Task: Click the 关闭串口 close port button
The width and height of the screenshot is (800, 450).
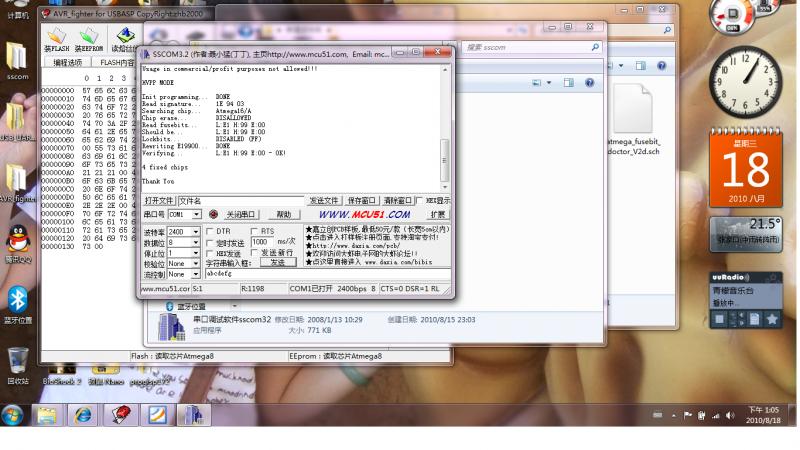Action: tap(243, 214)
